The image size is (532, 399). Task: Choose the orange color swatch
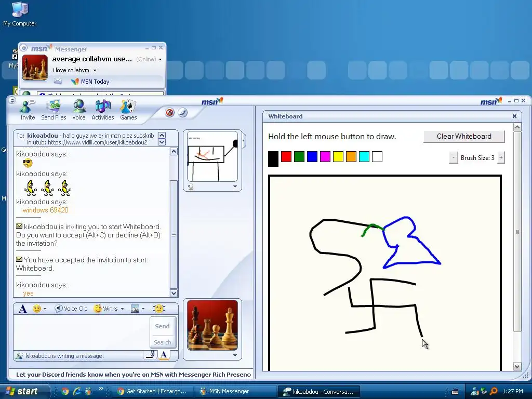click(351, 156)
